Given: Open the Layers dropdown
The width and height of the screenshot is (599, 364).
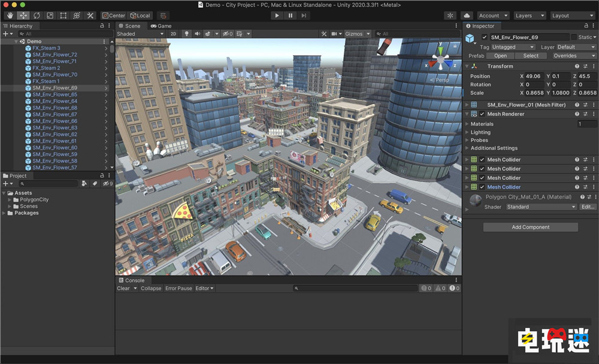Looking at the screenshot, I should pos(529,16).
